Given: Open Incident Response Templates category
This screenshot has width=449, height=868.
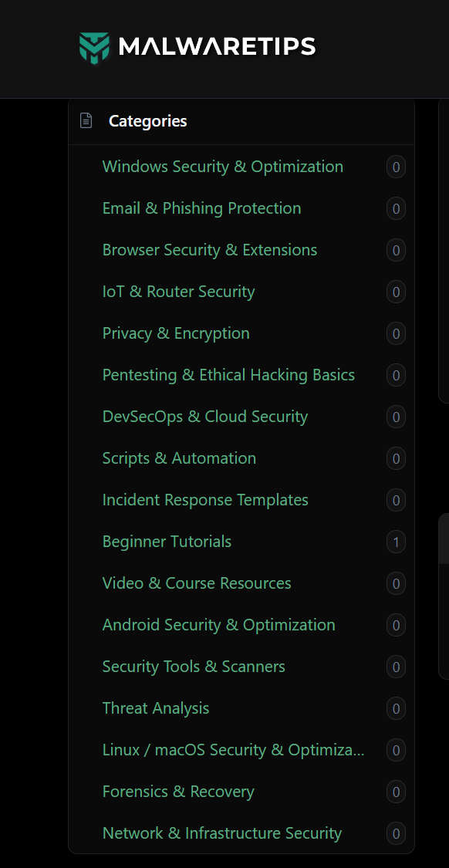Looking at the screenshot, I should pyautogui.click(x=205, y=500).
